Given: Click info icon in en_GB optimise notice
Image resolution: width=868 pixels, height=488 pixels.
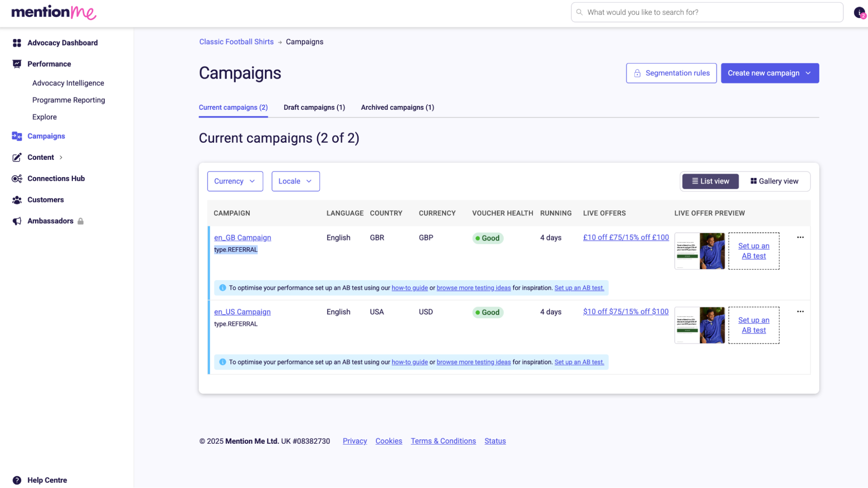Looking at the screenshot, I should click(223, 288).
